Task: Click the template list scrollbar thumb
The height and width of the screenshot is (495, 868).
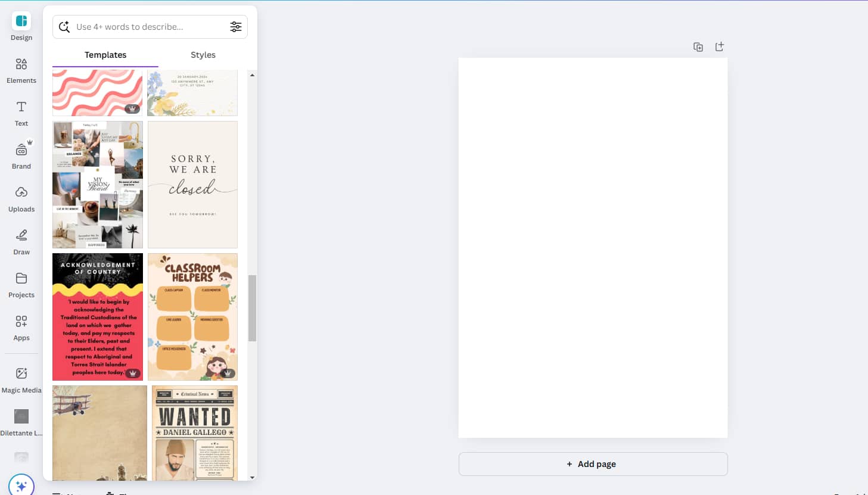Action: [252, 308]
